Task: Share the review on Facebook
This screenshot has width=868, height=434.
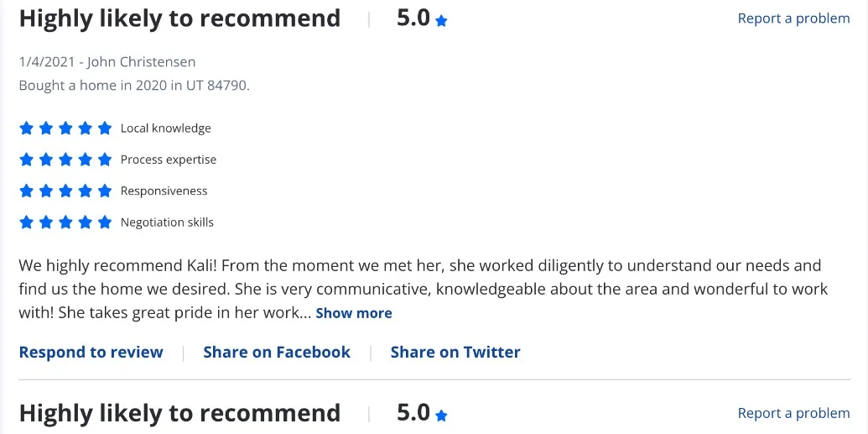Action: click(277, 353)
